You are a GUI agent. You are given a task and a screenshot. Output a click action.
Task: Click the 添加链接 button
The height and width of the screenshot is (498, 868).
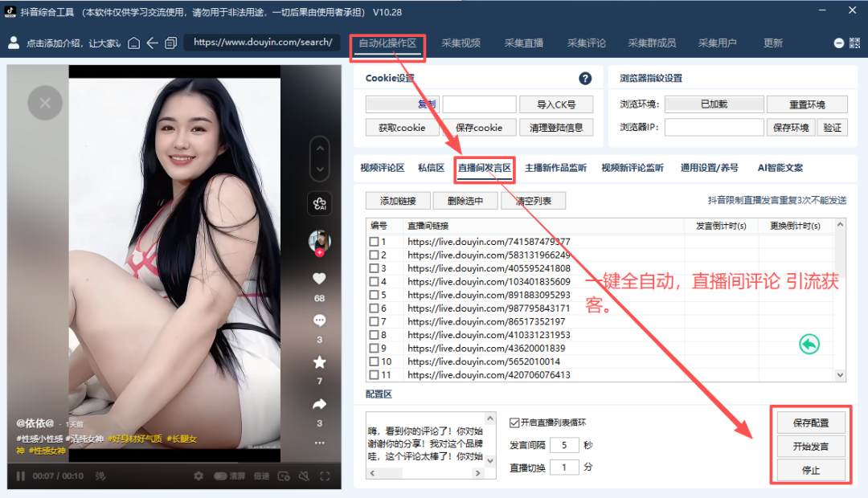398,201
